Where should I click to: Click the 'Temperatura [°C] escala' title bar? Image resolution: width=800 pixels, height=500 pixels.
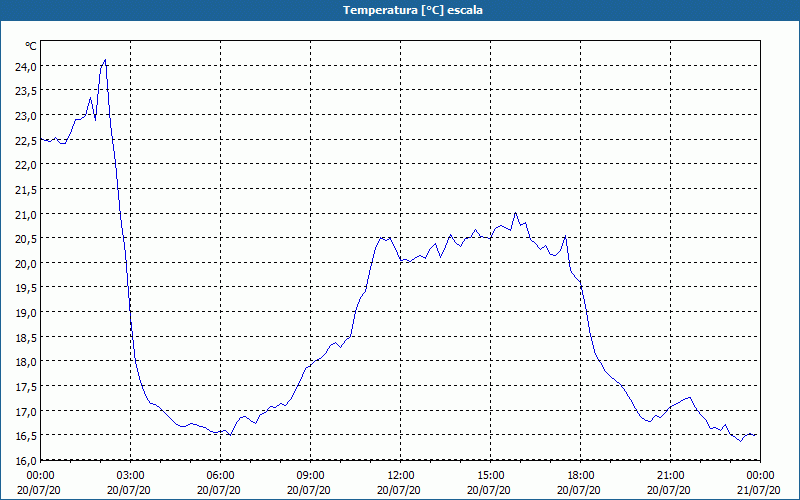(x=400, y=10)
